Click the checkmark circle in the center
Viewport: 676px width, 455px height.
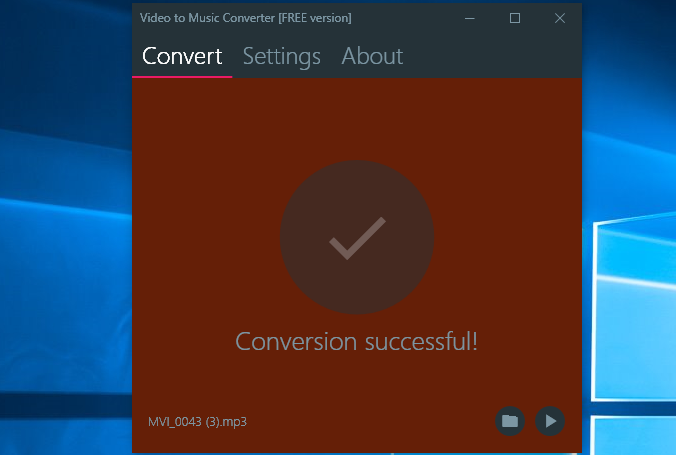click(357, 237)
